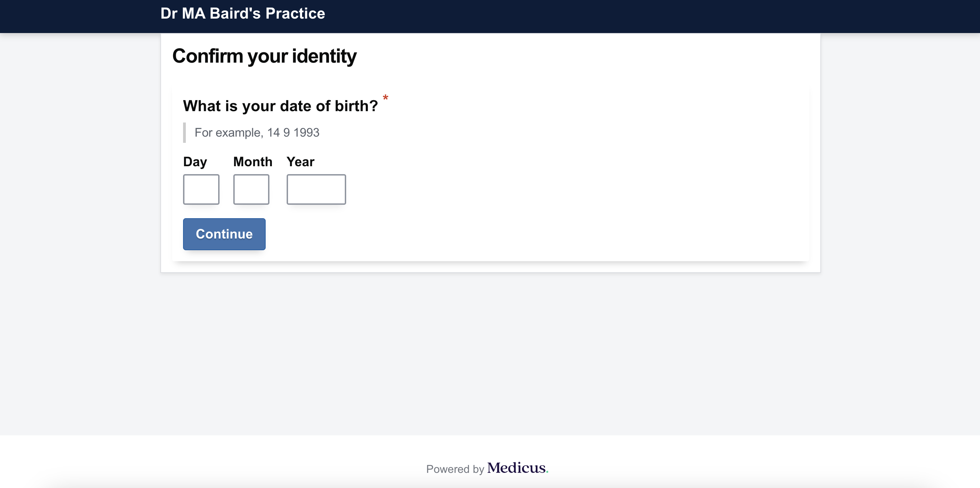
Task: Click the Dr MA Baird's Practice title
Action: [x=242, y=13]
